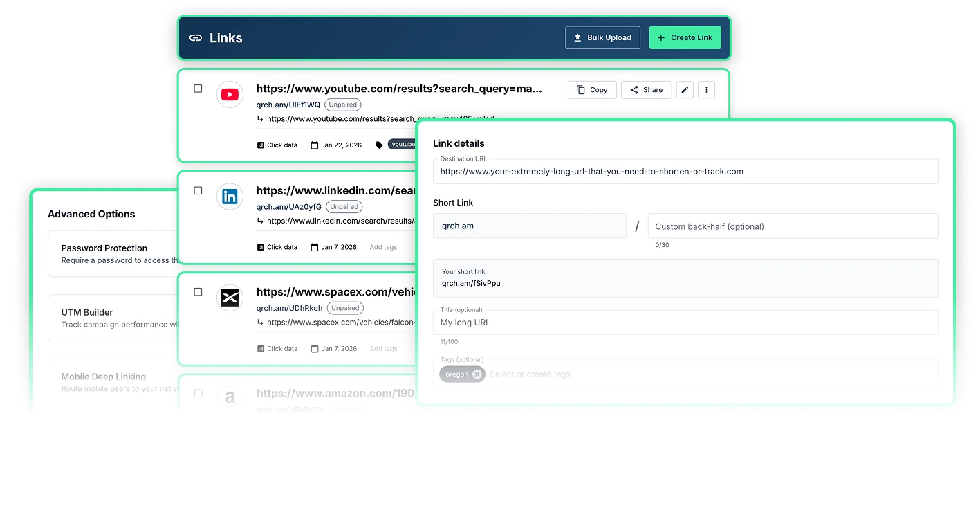Open the Mobile Deep Linking option
The width and height of the screenshot is (980, 517).
pyautogui.click(x=114, y=382)
